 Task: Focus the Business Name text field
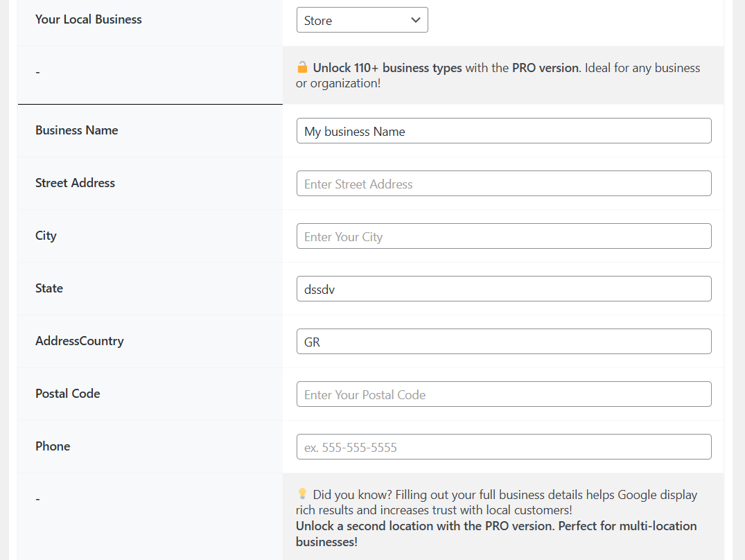503,131
